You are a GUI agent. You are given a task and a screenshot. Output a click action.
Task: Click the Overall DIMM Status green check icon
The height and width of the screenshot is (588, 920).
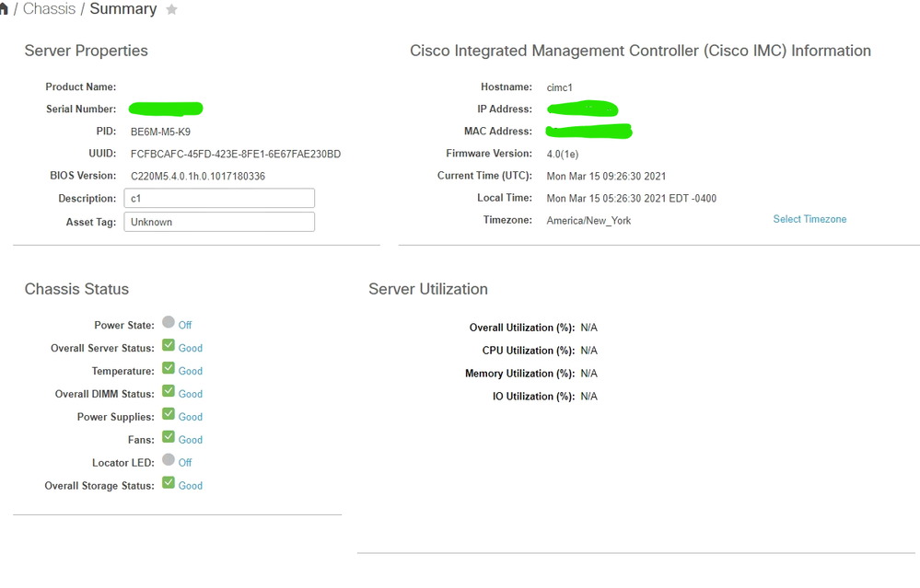(169, 390)
